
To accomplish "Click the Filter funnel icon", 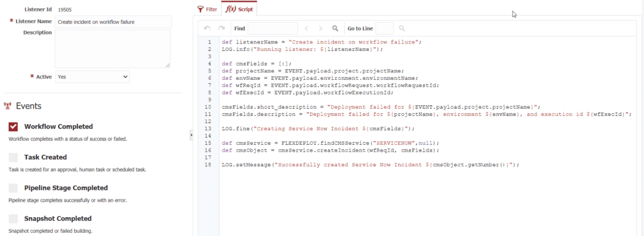I will click(x=201, y=9).
